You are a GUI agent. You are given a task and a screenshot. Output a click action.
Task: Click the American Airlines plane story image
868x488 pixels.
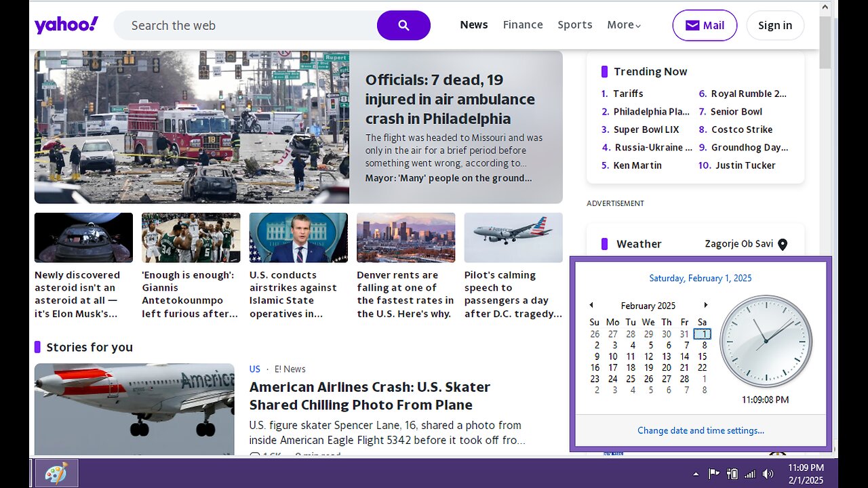[134, 409]
